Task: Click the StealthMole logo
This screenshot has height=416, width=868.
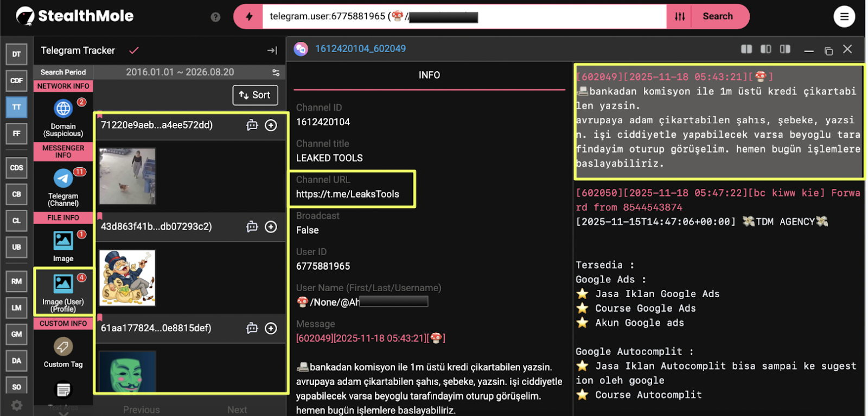Action: tap(75, 16)
